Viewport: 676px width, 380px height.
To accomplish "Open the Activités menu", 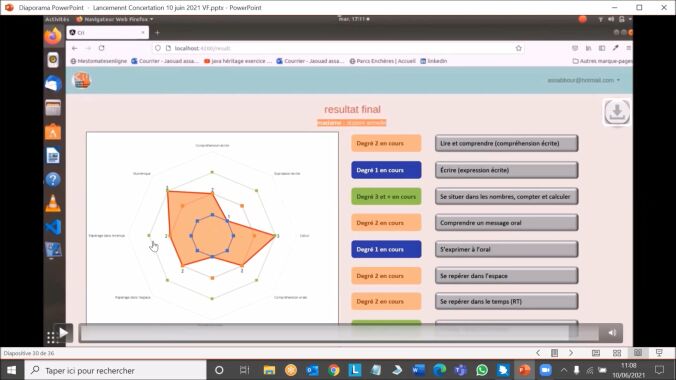I will [57, 19].
